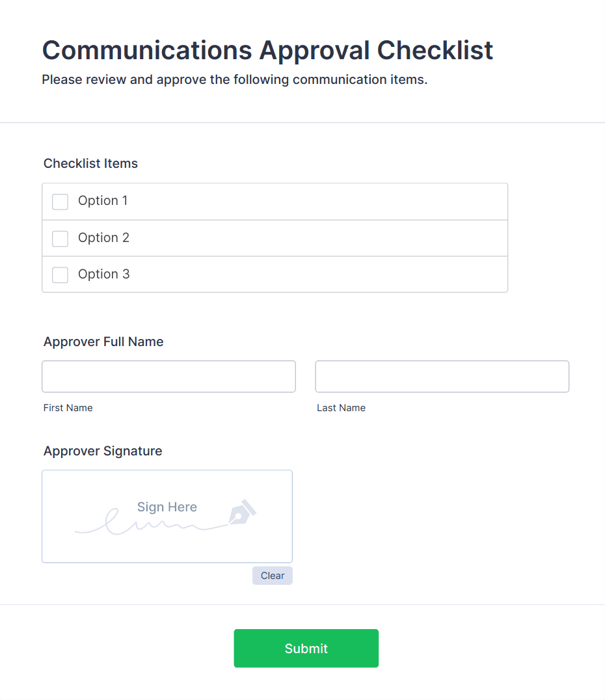Click the form subtitle about reviewing communication items

click(233, 79)
